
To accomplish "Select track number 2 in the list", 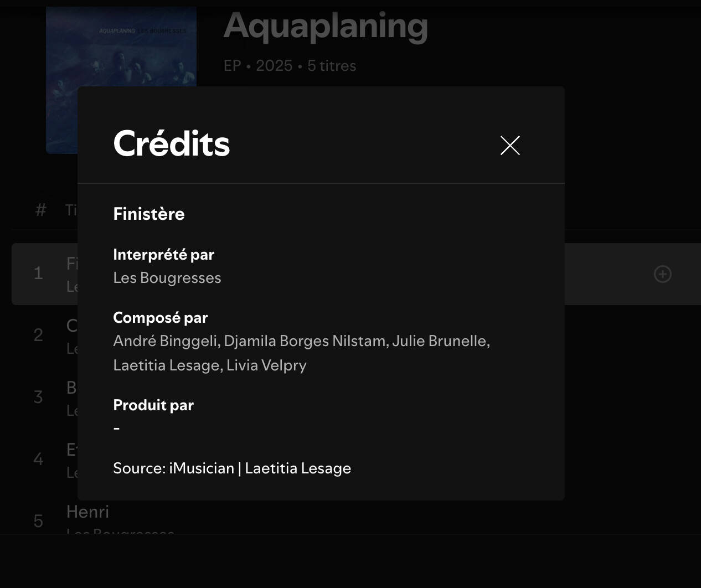I will 38,336.
